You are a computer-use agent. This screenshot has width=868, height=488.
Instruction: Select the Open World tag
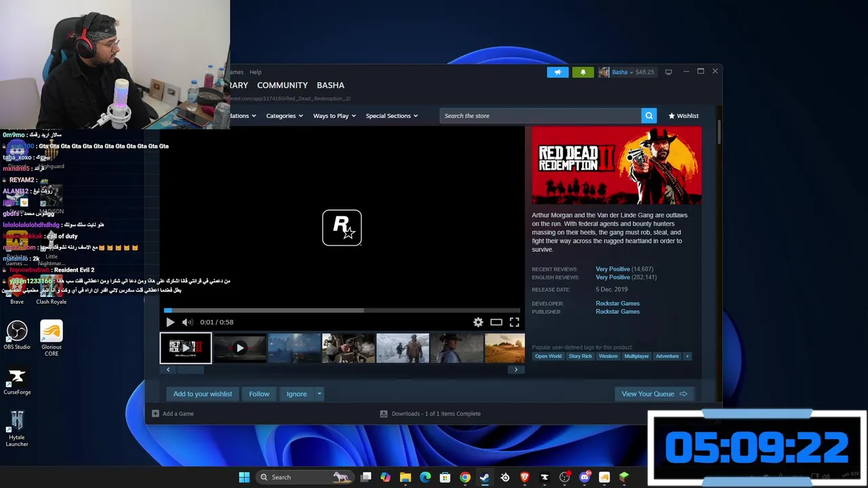coord(548,356)
